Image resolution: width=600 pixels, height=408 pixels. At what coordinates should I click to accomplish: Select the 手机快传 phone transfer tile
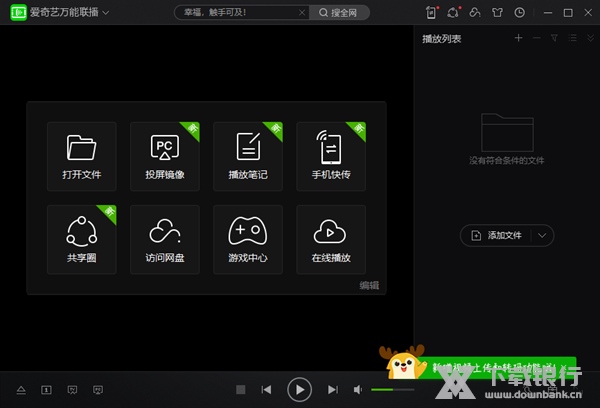[331, 156]
